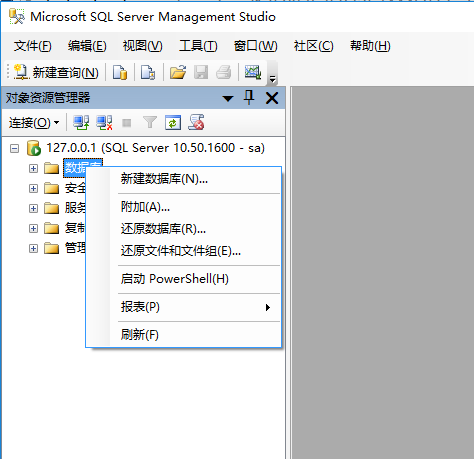Viewport: 474px width, 459px height.
Task: Click the New Query (新建查询) button
Action: [56, 72]
